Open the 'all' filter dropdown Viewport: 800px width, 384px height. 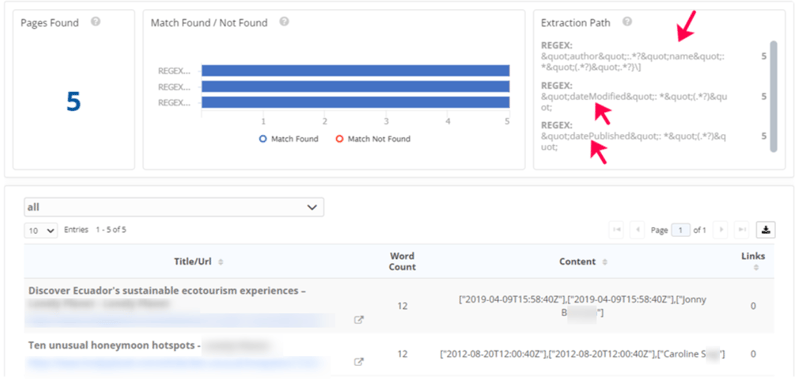174,207
